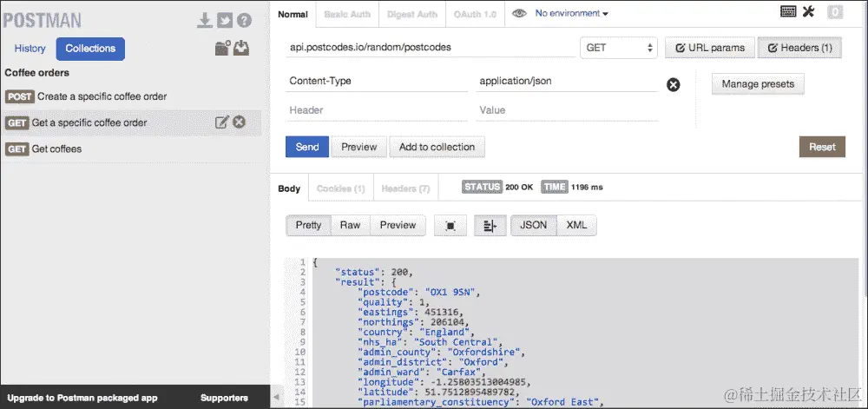This screenshot has height=409, width=868.
Task: Click the eye environment quick-look icon
Action: [519, 14]
